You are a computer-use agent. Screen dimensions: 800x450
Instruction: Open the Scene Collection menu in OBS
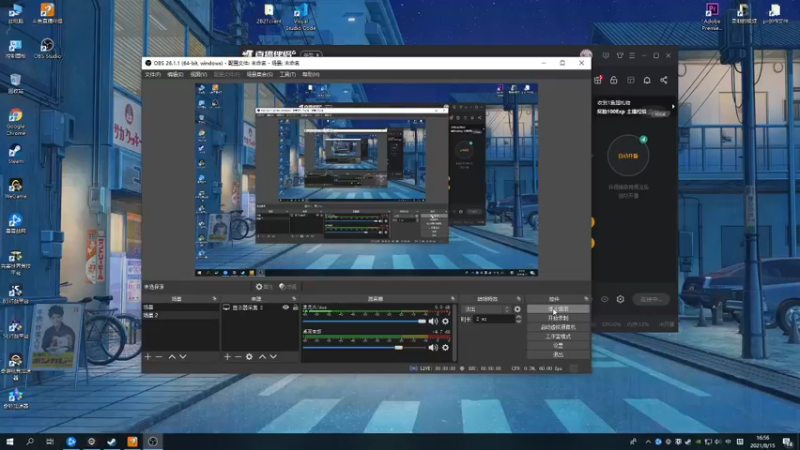coord(259,74)
